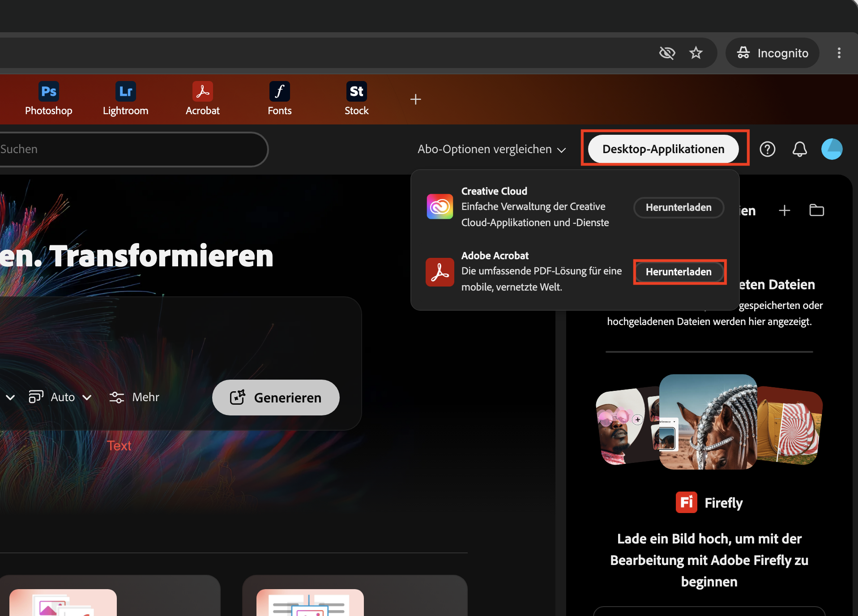Open the Stock app shortcut
This screenshot has height=616, width=858.
357,99
